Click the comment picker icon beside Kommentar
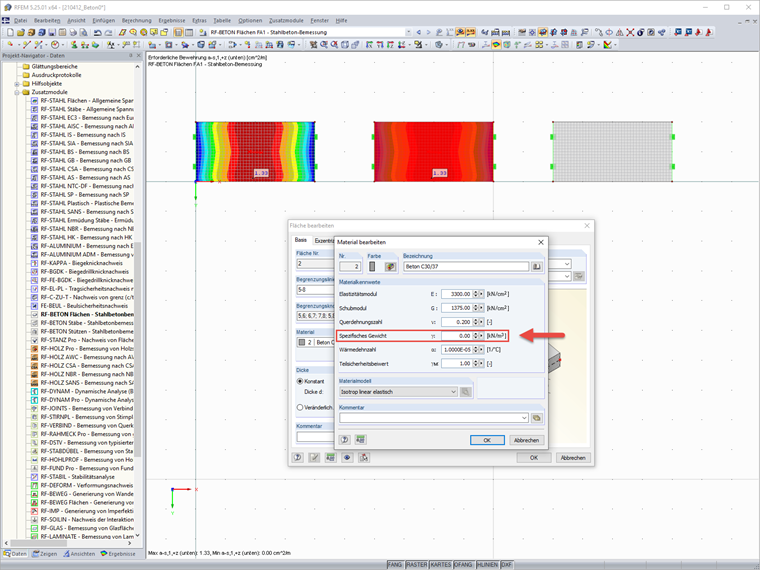The image size is (760, 570). (x=537, y=418)
